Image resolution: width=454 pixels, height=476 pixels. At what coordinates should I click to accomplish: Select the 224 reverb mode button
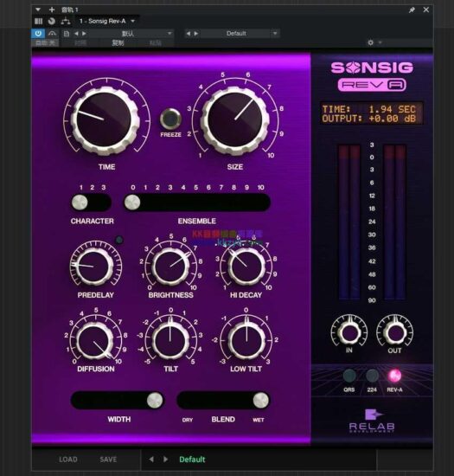[x=372, y=376]
